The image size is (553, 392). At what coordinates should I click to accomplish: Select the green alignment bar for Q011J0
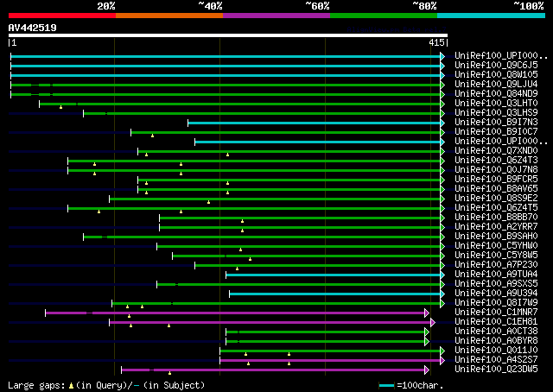[x=330, y=351]
